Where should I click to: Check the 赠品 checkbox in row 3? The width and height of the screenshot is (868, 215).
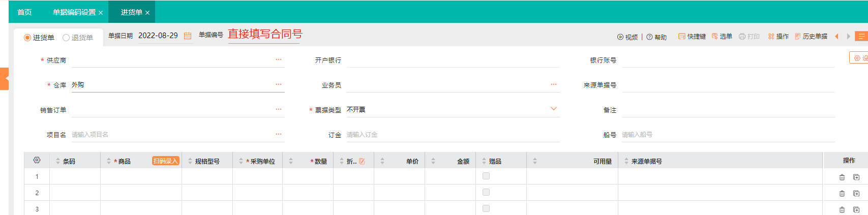pyautogui.click(x=486, y=208)
